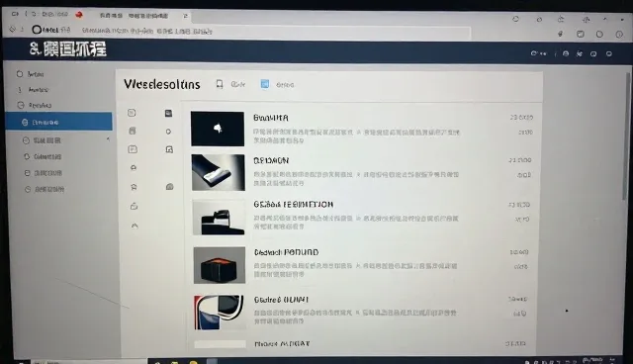633x364 pixels.
Task: Open the first list item's title link
Action: [270, 118]
